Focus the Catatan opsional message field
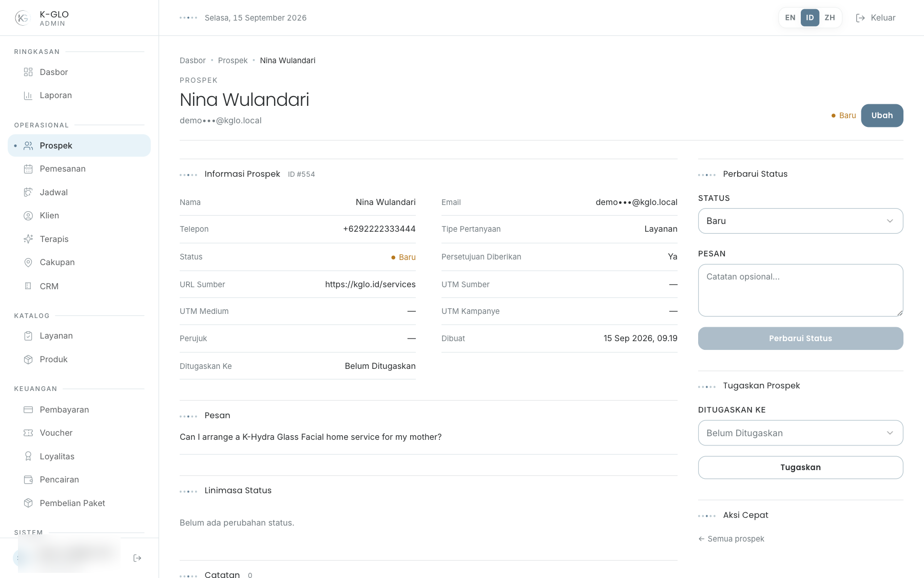 800,290
